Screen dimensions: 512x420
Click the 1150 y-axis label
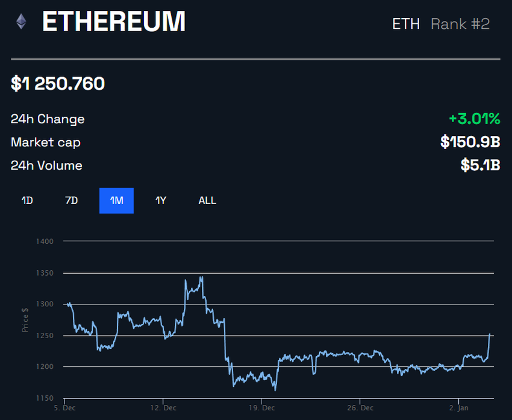(45, 398)
